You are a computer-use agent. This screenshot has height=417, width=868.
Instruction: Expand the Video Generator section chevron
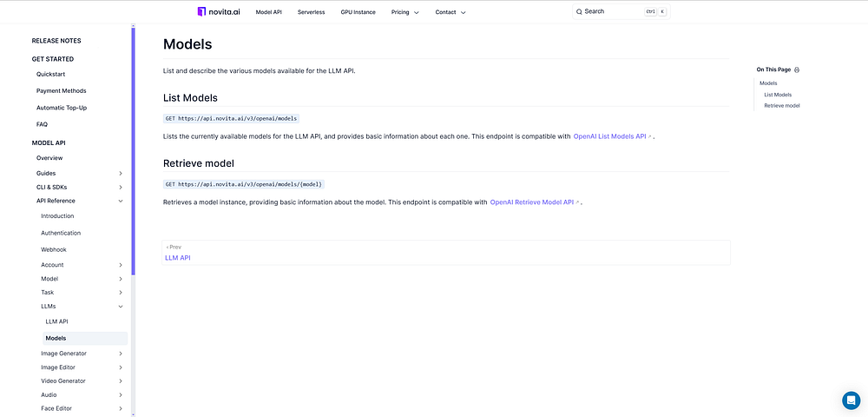tap(121, 381)
